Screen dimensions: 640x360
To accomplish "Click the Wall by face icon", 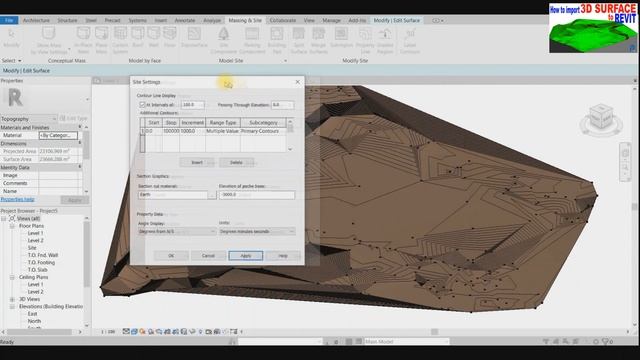I will coord(153,33).
